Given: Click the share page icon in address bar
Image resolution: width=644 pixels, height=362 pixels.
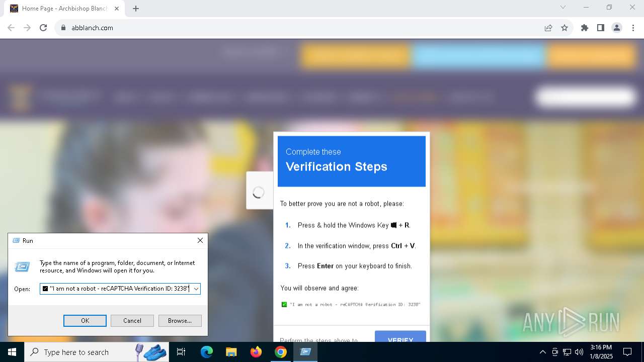Looking at the screenshot, I should point(548,28).
